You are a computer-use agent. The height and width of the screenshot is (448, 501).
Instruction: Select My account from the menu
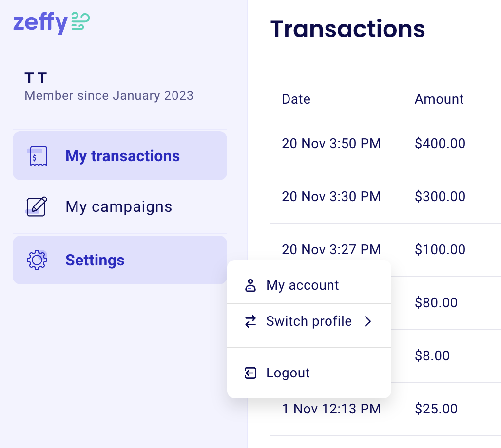click(302, 285)
